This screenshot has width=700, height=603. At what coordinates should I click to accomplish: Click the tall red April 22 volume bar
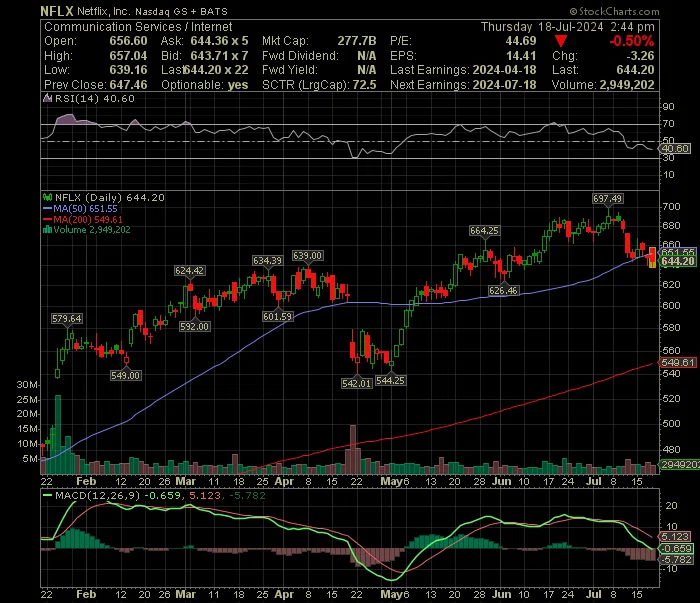(x=353, y=449)
